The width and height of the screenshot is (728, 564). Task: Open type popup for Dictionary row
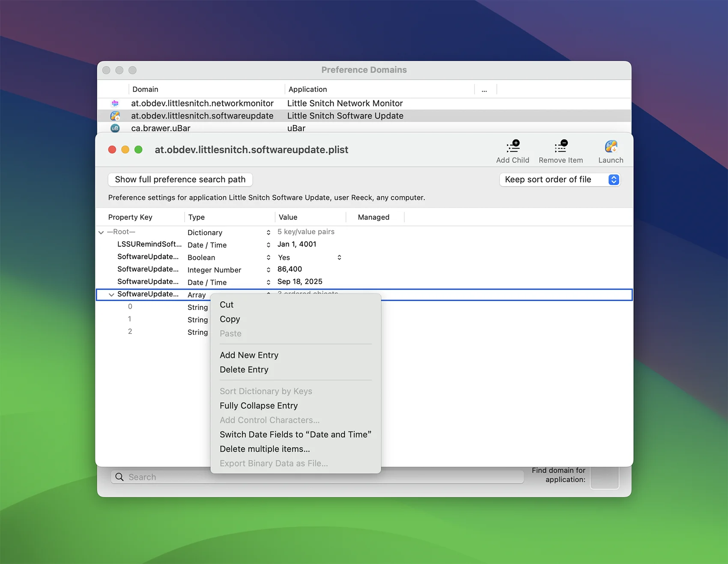pos(269,233)
